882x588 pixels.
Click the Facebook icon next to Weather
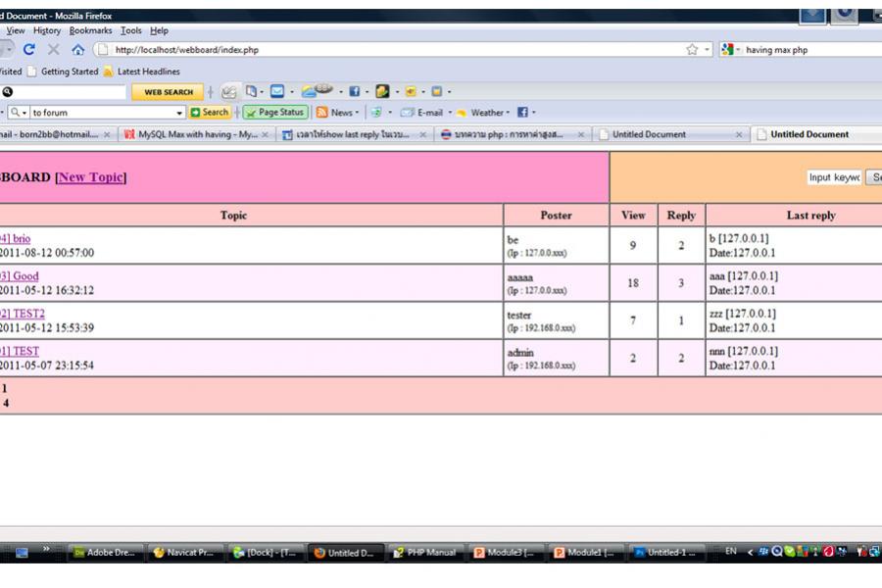(522, 113)
